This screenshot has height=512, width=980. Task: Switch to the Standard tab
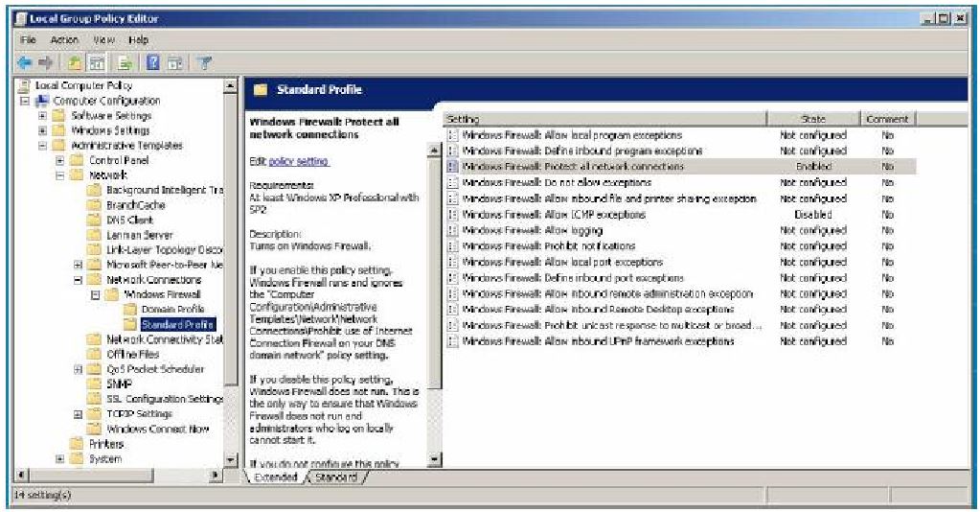(336, 477)
